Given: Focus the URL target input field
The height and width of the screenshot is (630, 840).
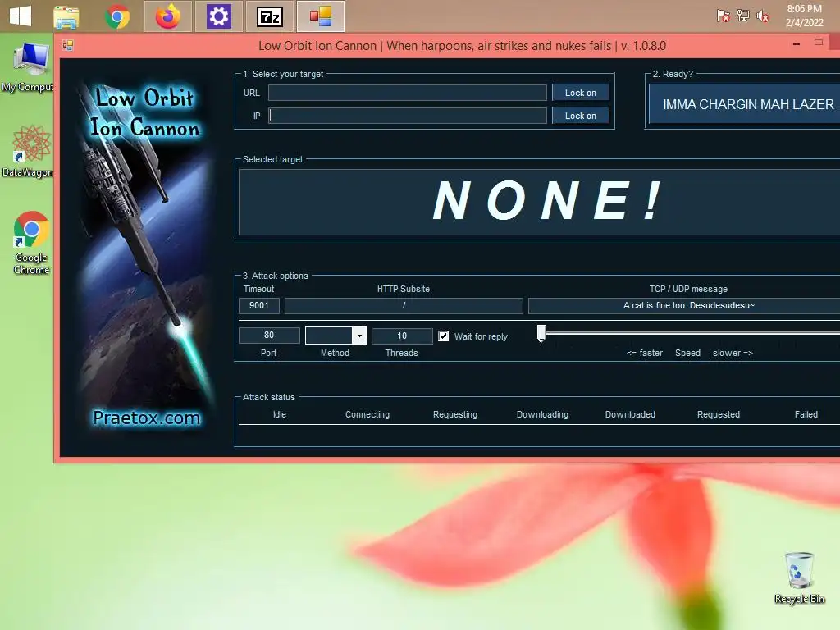Looking at the screenshot, I should pyautogui.click(x=407, y=93).
